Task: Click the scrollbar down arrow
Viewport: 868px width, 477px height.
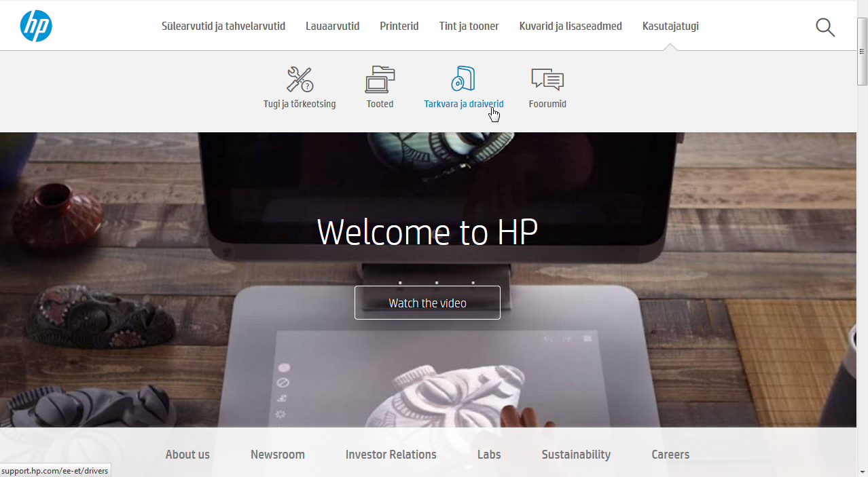Action: (x=862, y=471)
